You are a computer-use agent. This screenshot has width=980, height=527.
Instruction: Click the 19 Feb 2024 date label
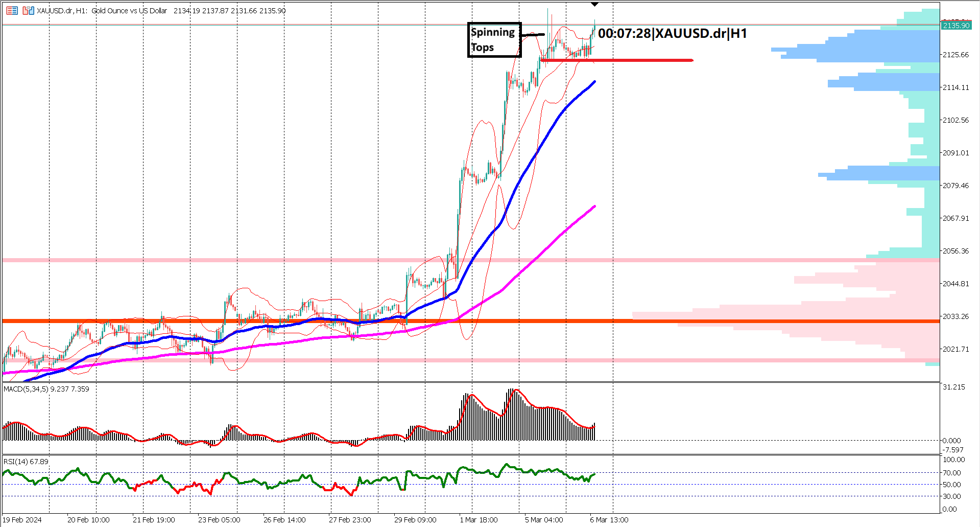[22, 519]
